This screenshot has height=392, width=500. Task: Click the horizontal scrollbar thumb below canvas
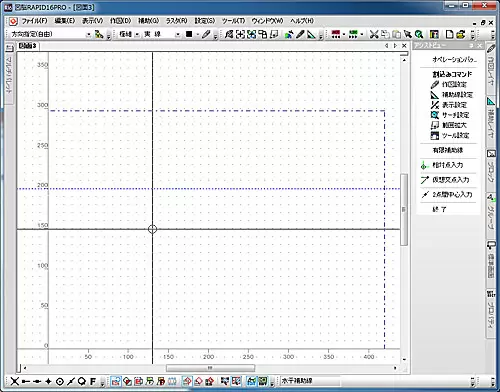click(x=210, y=368)
